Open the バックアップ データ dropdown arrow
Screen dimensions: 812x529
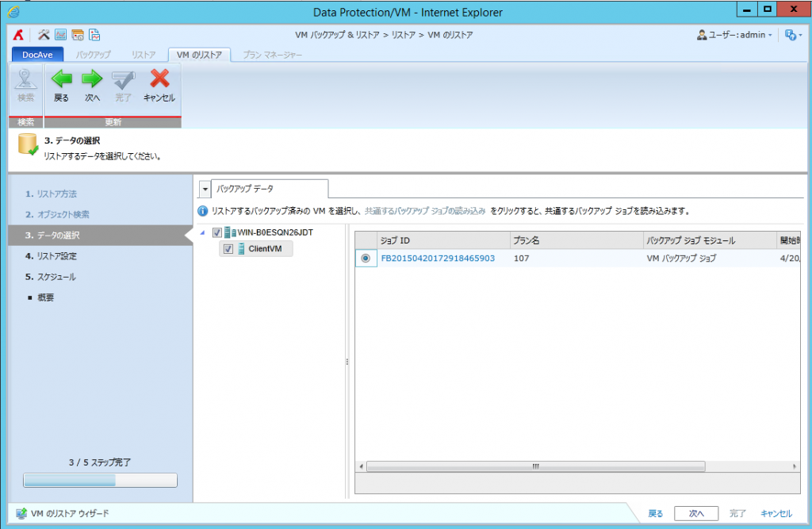click(x=205, y=189)
